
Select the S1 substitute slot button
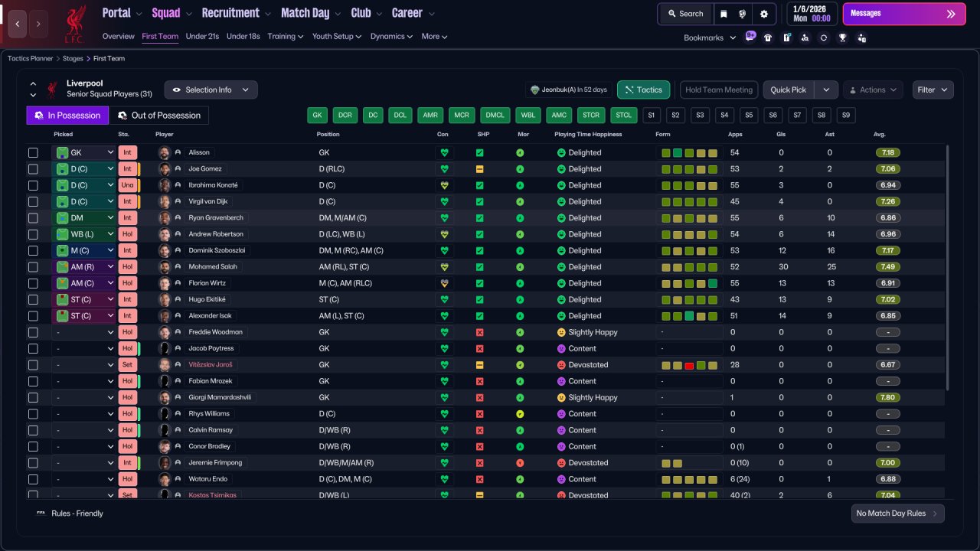(651, 116)
